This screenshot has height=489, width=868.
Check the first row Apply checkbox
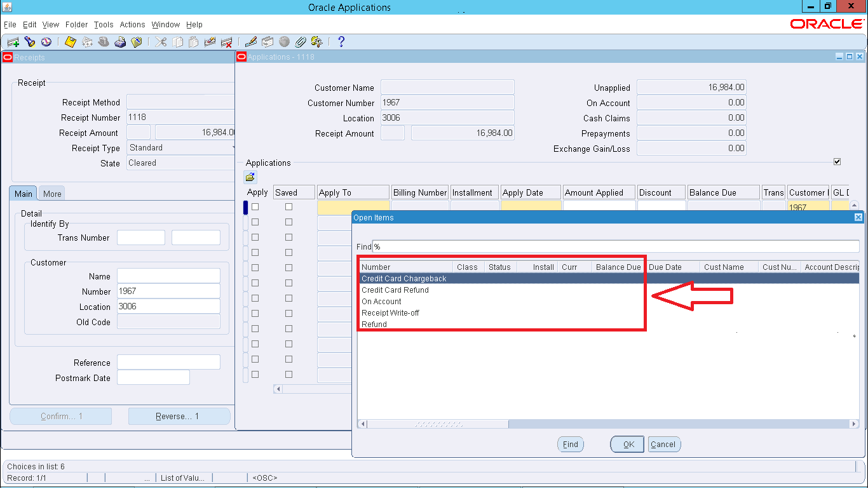pyautogui.click(x=255, y=207)
